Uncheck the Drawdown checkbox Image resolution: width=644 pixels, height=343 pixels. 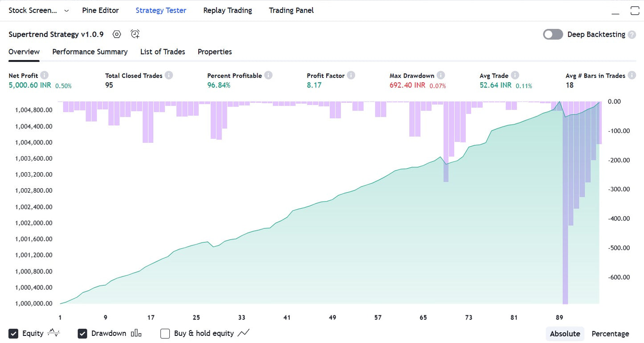click(x=82, y=333)
